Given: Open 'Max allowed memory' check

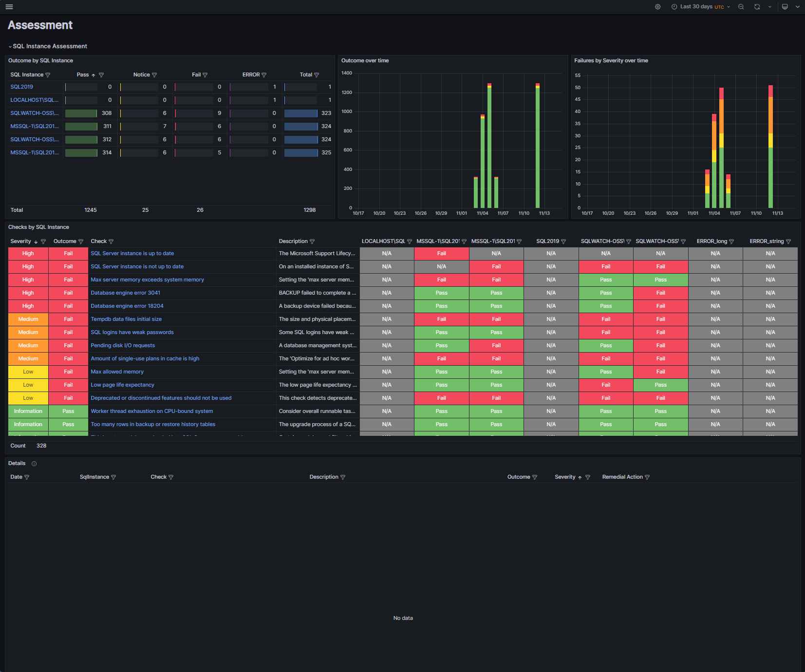Looking at the screenshot, I should pyautogui.click(x=117, y=372).
